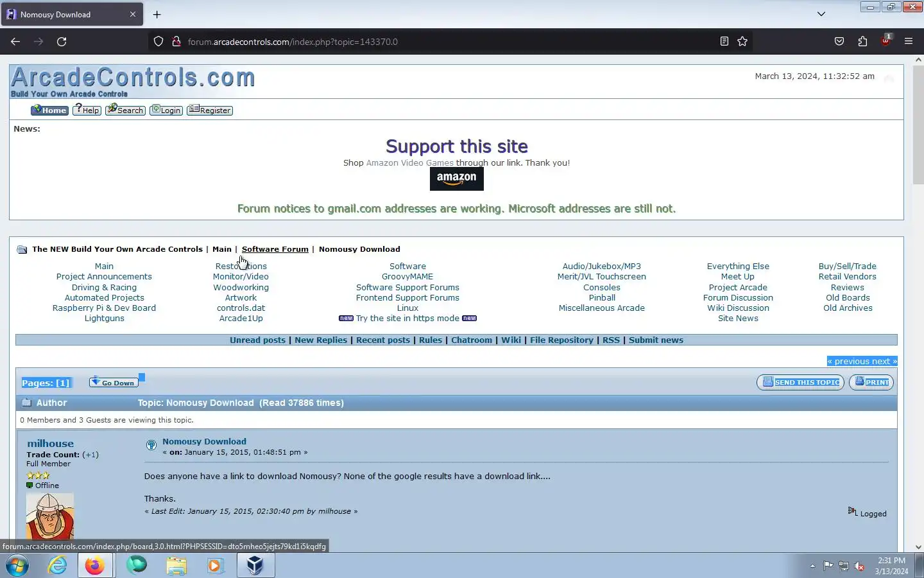Open GroovyMAME board link
The image size is (924, 578).
coord(407,276)
